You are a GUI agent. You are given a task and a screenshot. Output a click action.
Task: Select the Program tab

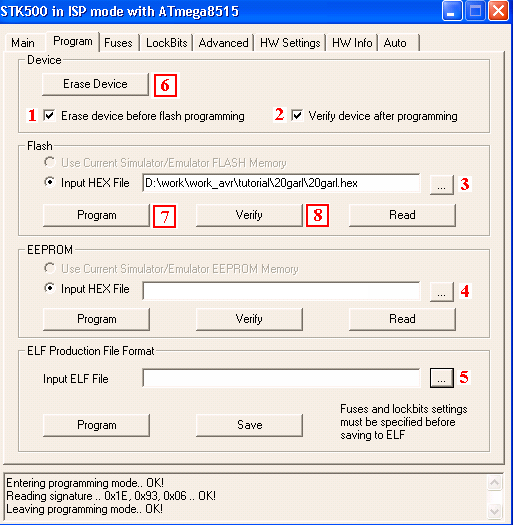[73, 42]
